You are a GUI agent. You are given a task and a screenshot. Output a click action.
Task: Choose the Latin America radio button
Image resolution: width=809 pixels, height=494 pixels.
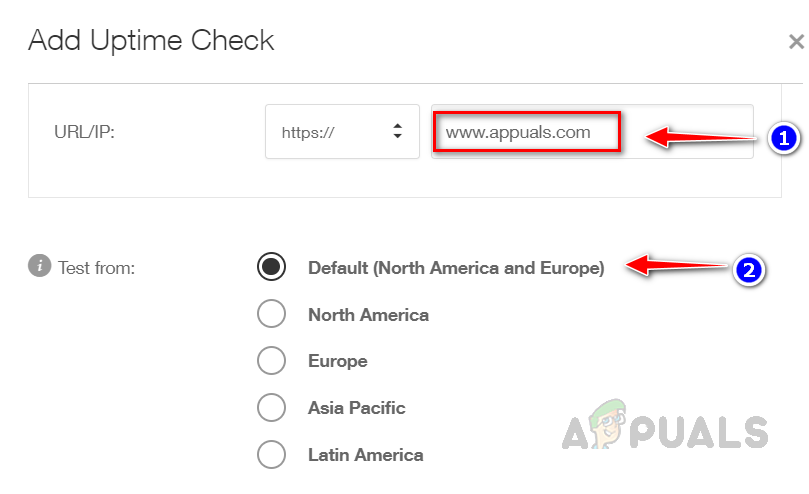click(x=271, y=455)
